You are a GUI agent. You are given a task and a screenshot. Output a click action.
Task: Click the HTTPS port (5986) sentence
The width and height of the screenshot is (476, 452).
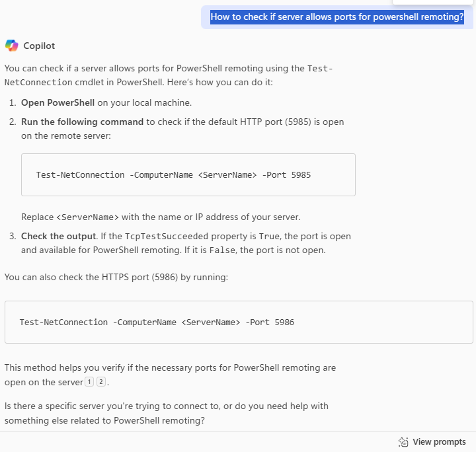(116, 277)
